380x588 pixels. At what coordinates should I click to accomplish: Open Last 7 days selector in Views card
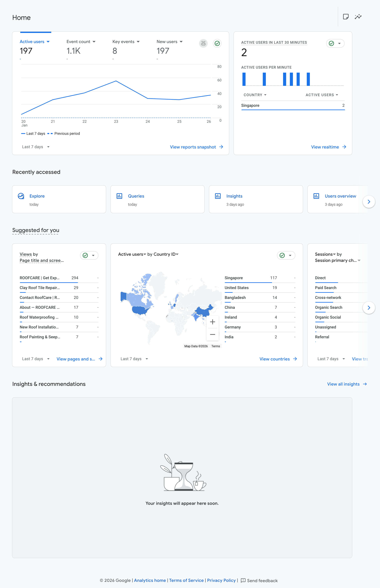click(36, 359)
